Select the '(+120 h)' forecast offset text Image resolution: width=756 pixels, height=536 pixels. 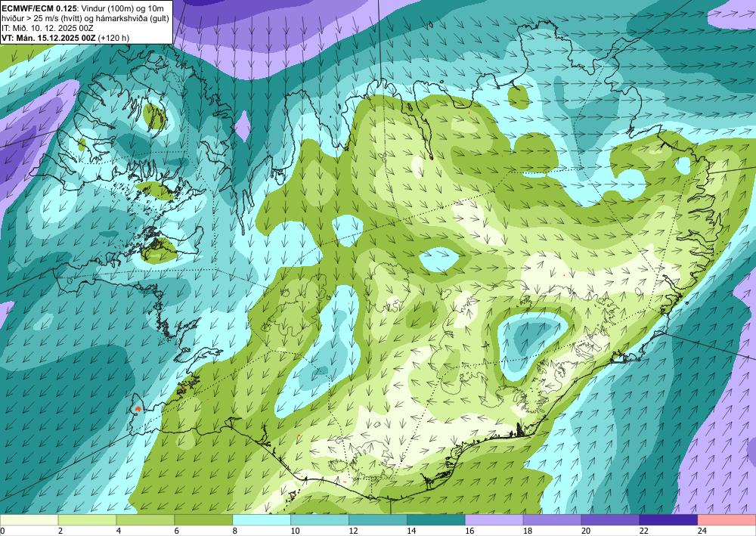point(113,38)
